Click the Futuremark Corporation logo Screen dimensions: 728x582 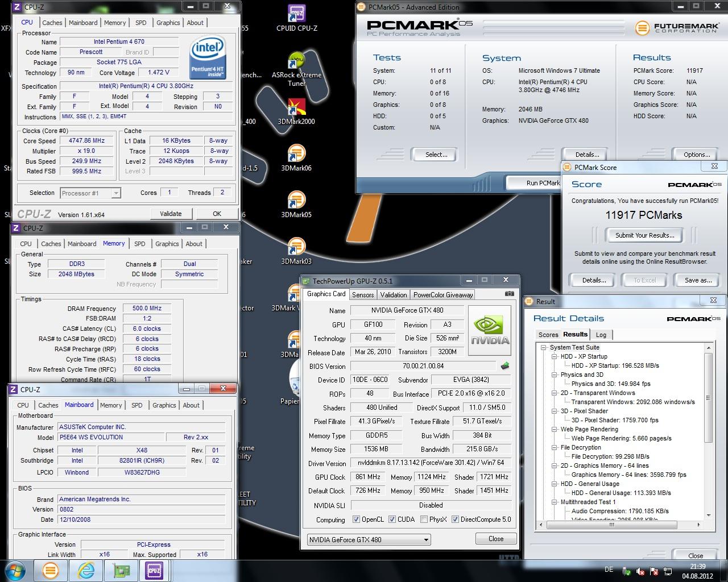coord(676,28)
